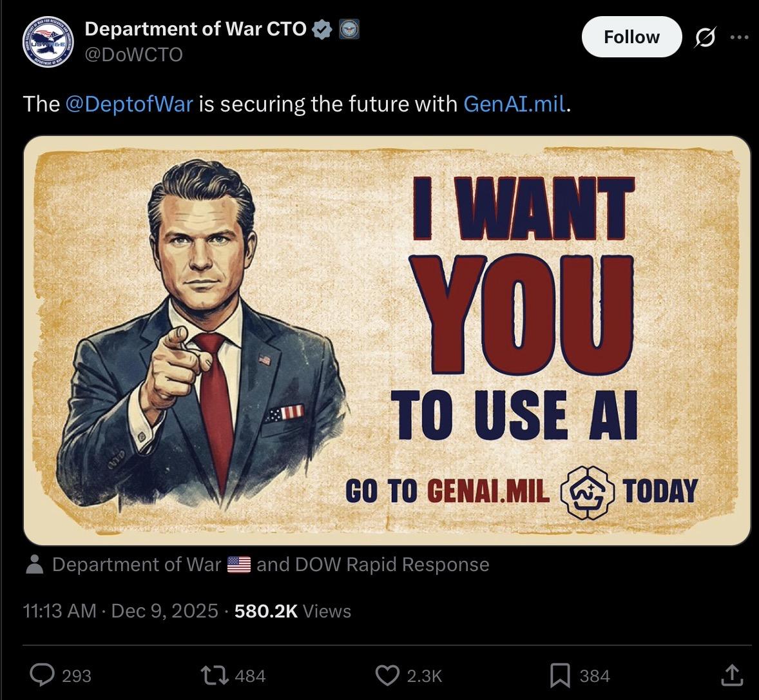The image size is (759, 700).
Task: Click the Department of War CTO display name
Action: 196,29
